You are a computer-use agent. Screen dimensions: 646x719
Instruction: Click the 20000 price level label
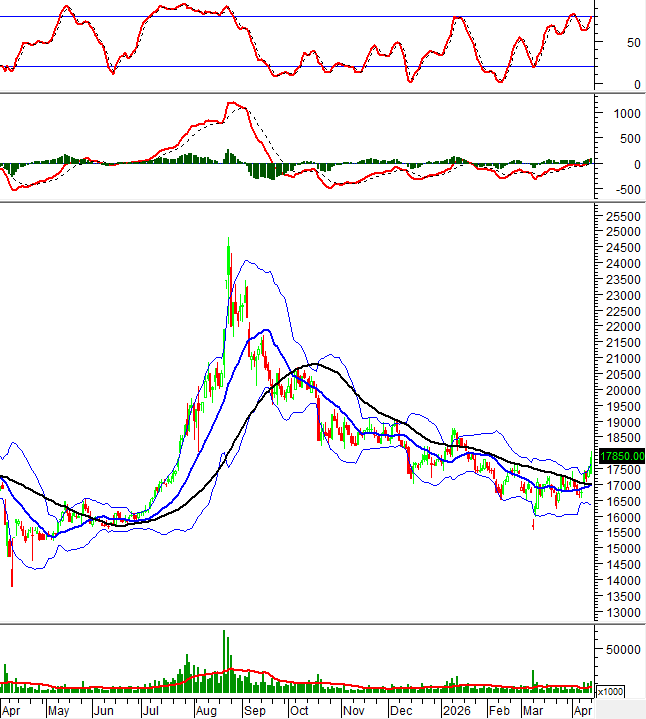pyautogui.click(x=623, y=390)
